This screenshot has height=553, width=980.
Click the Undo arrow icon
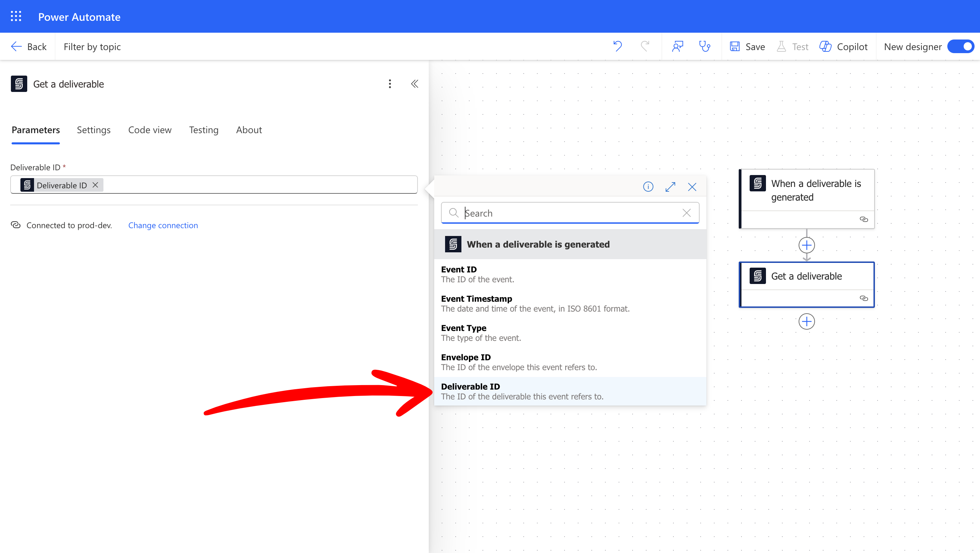click(618, 46)
